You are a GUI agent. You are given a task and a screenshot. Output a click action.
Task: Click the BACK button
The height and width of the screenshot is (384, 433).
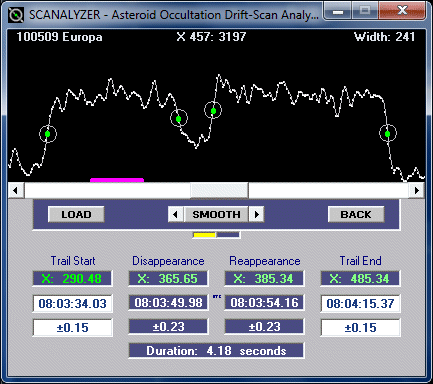click(x=356, y=214)
